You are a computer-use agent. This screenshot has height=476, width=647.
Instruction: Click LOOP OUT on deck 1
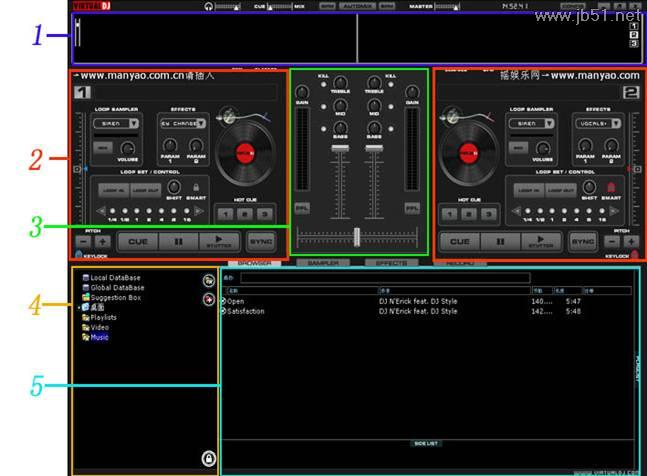(x=146, y=191)
